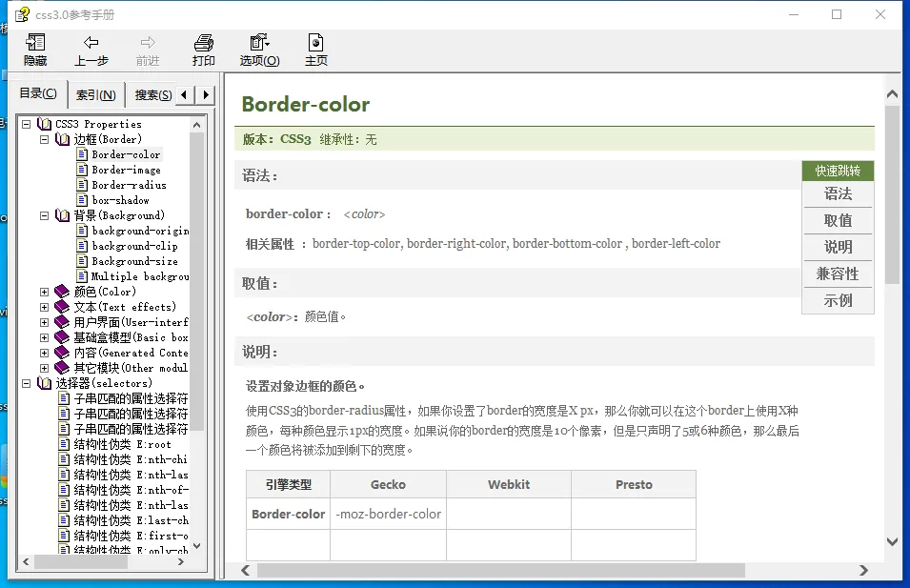This screenshot has width=910, height=588.
Task: Click the Hide (隐藏) toolbar icon
Action: (x=35, y=50)
